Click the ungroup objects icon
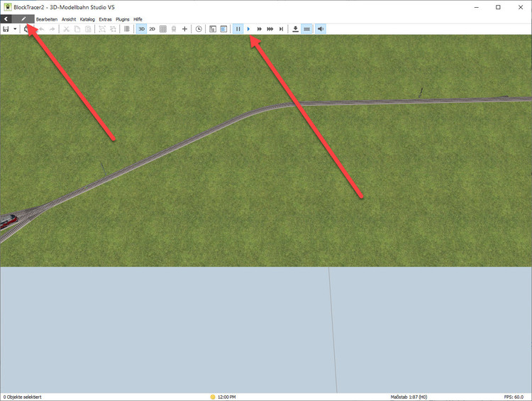The image size is (532, 401). [x=113, y=29]
